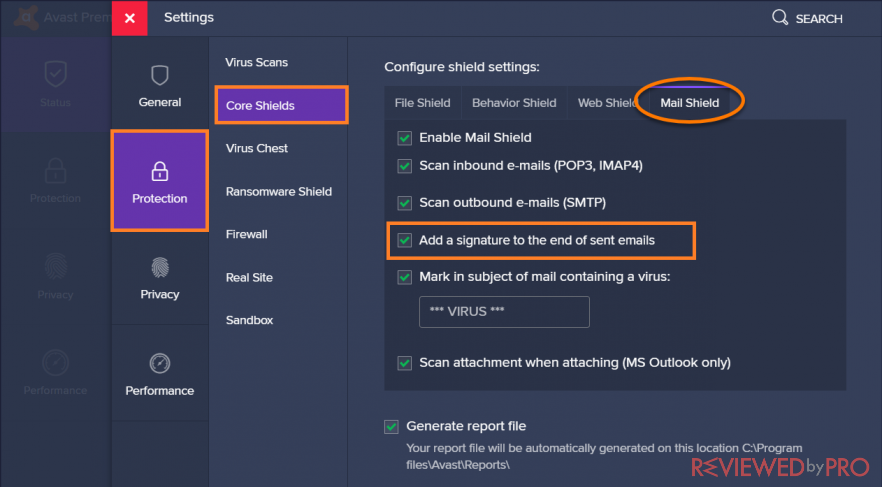Click the General category label
The width and height of the screenshot is (882, 487).
click(160, 102)
